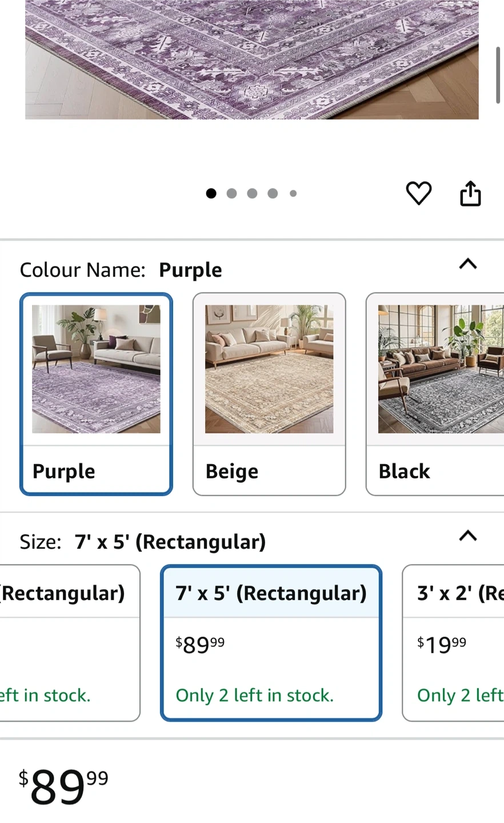Click the page scrollbar handle
This screenshot has height=823, width=504.
498,75
